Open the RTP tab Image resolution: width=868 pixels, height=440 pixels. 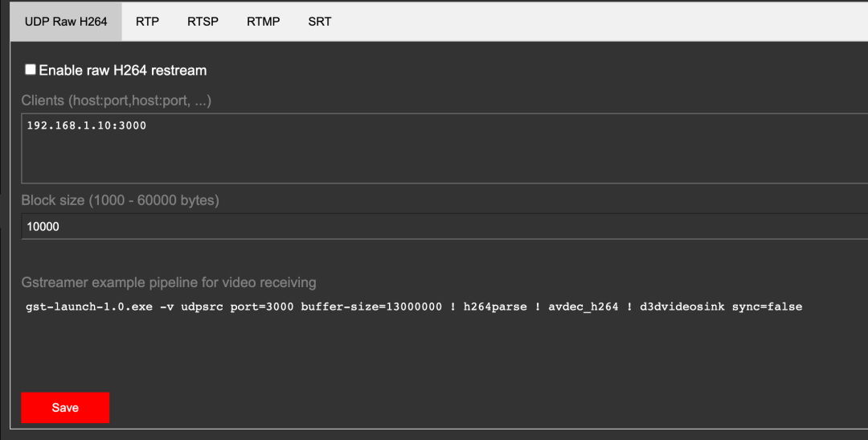(x=147, y=22)
